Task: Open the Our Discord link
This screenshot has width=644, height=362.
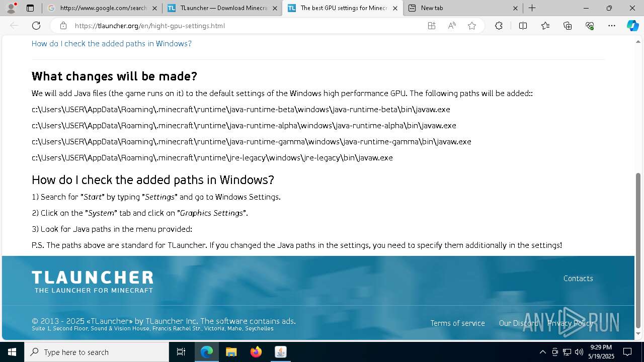Action: (518, 323)
